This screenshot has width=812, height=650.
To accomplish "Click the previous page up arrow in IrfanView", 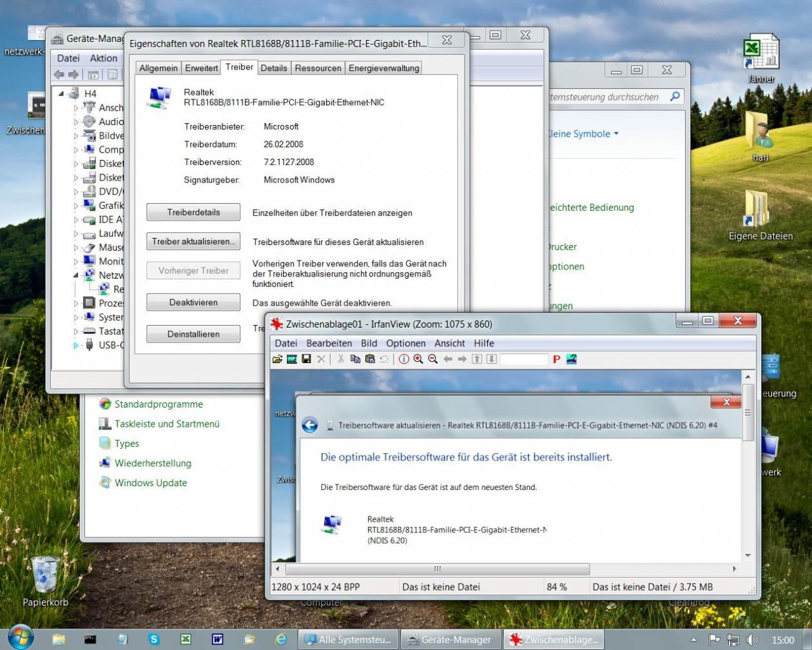I will 477,359.
